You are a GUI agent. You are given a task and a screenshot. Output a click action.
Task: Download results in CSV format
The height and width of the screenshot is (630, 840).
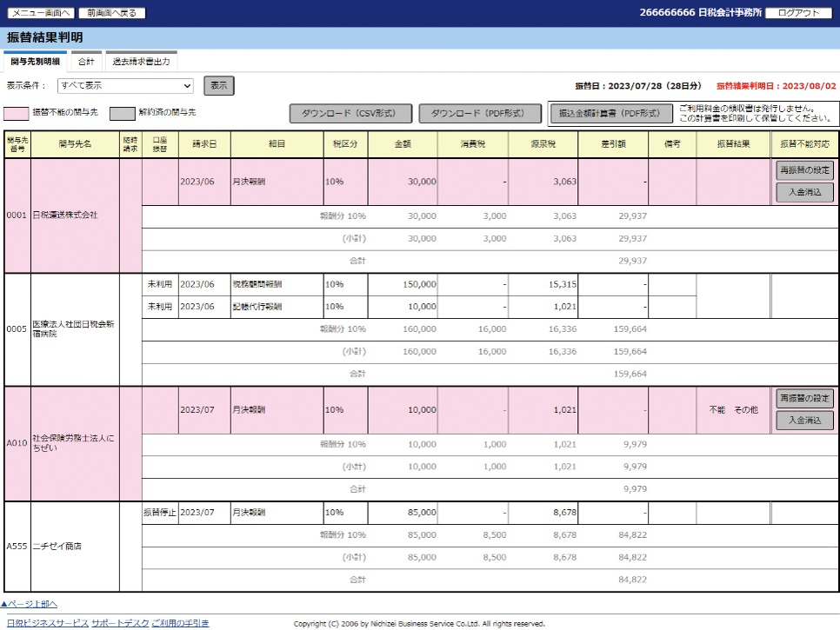[x=350, y=113]
